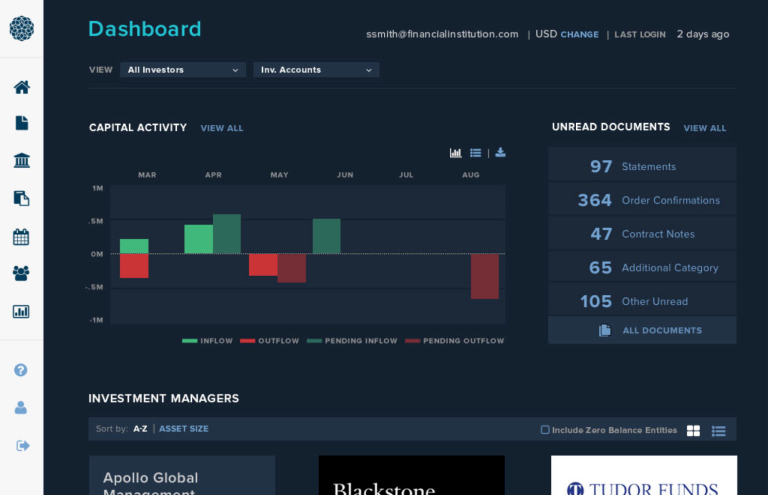Click the Pending Outflow legend swatch

click(x=412, y=341)
